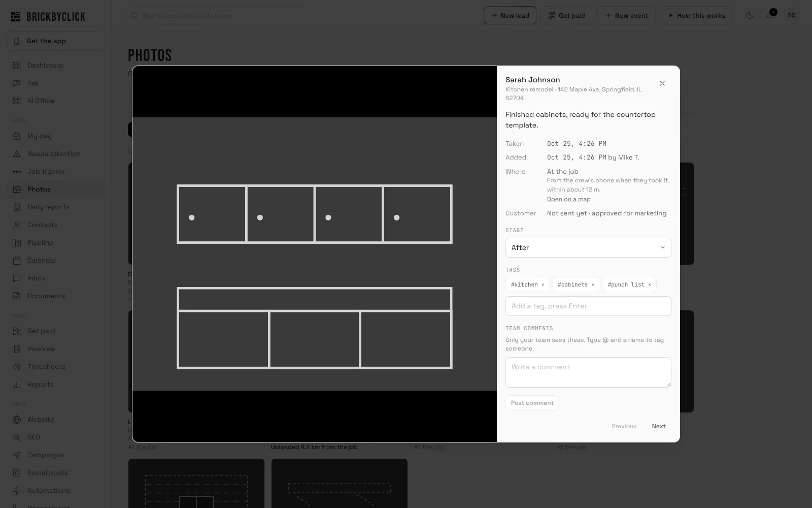812x508 pixels.
Task: Click Sarah Johnson name heading
Action: [x=532, y=80]
